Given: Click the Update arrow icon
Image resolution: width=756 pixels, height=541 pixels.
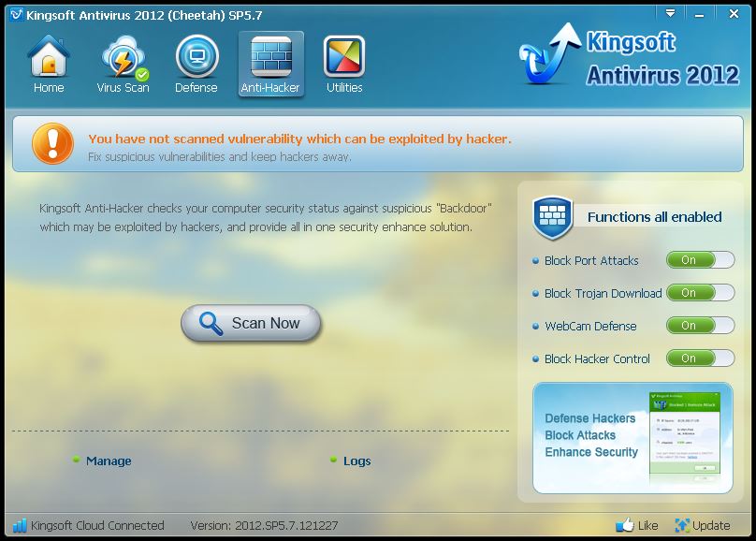Looking at the screenshot, I should [682, 525].
